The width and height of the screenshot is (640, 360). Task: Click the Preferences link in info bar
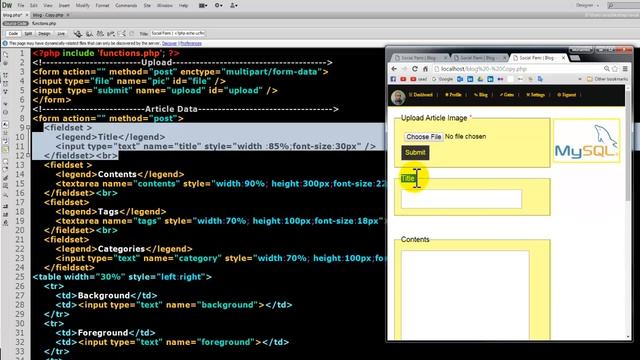click(x=191, y=43)
